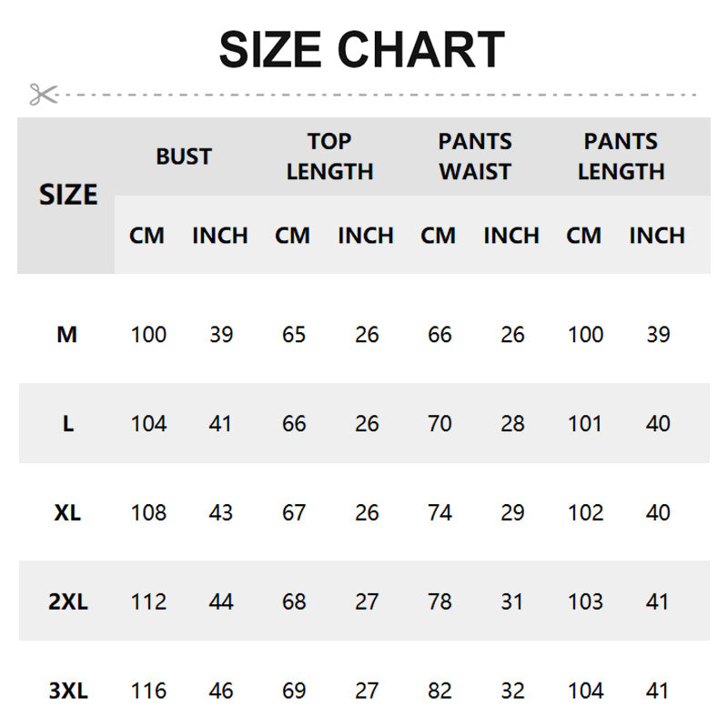Click the PANTS WAIST header

(x=475, y=157)
